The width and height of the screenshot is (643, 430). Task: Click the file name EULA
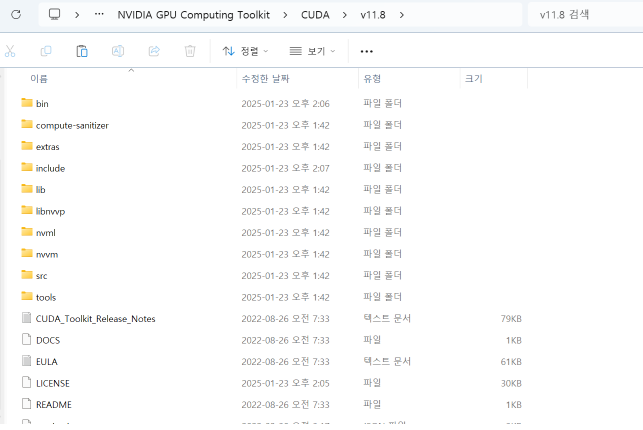[x=47, y=362]
